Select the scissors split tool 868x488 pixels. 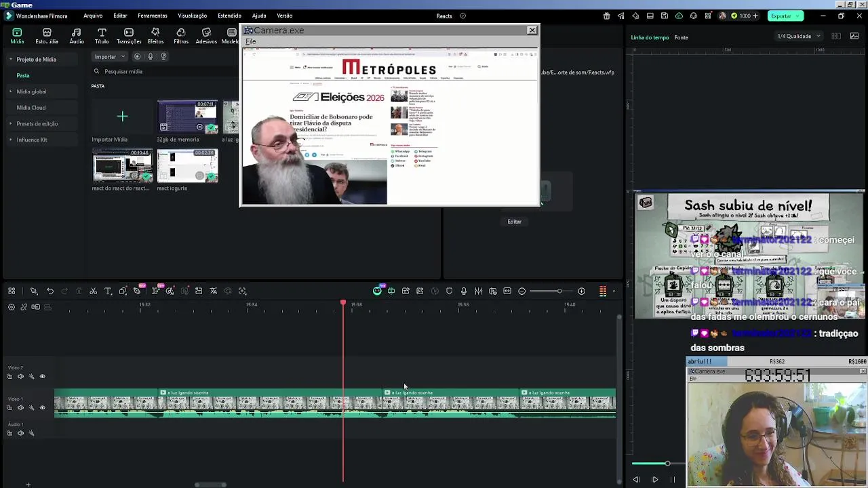coord(94,291)
